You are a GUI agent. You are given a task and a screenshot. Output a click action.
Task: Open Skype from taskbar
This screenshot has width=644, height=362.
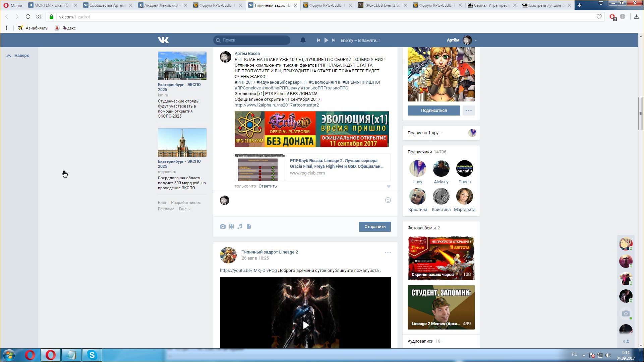(92, 355)
